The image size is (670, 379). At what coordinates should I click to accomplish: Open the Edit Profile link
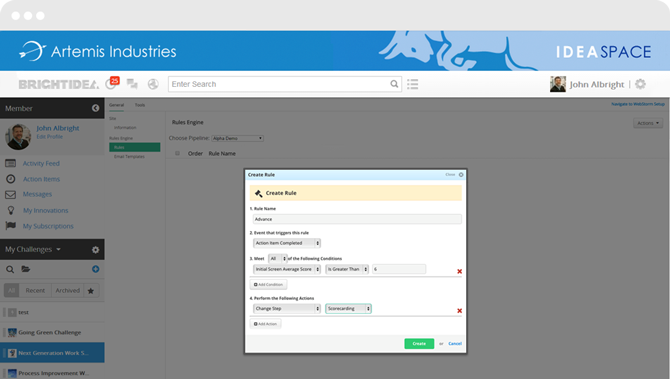pos(50,137)
